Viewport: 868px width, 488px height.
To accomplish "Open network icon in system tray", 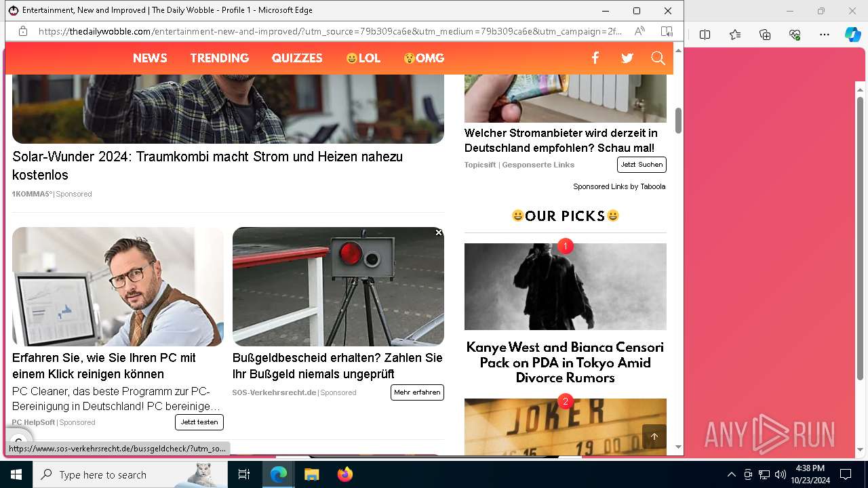I will click(764, 474).
